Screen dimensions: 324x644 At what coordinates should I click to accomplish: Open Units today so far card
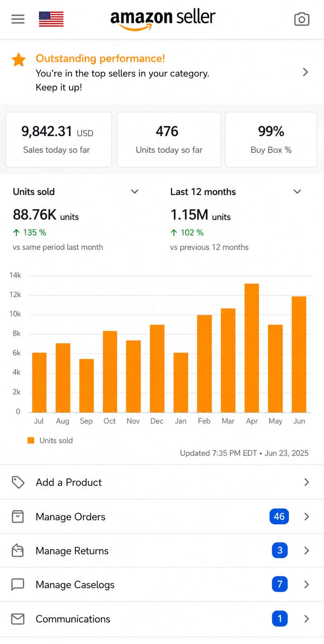169,140
